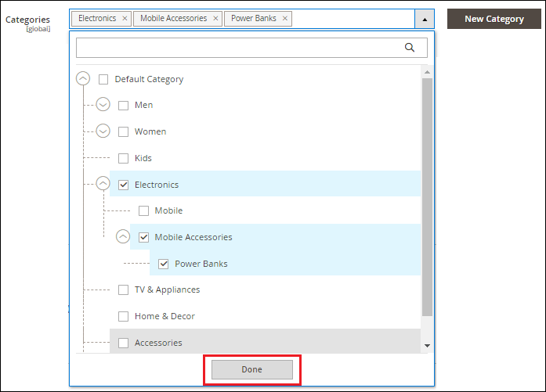Screen dimensions: 546x392
Task: Remove the Mobile Accessories tag chip
Action: pos(215,19)
